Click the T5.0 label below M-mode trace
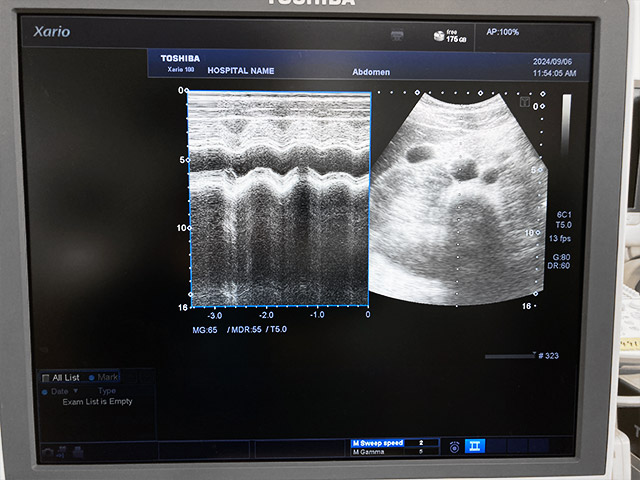Screen dimensions: 640x480 278,329
